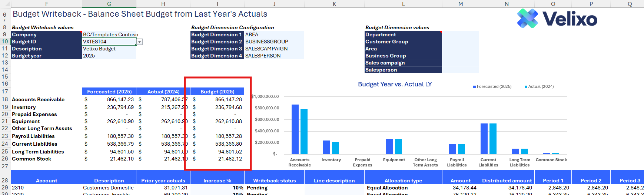Select the Budget ID cell VXTEST04
Viewport: 644px width, 195px height.
click(x=109, y=42)
